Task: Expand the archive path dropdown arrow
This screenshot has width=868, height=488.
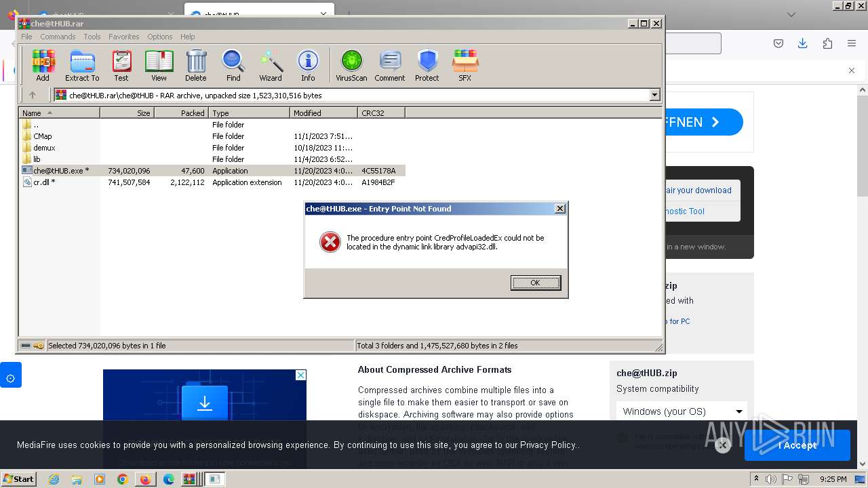Action: click(x=655, y=96)
